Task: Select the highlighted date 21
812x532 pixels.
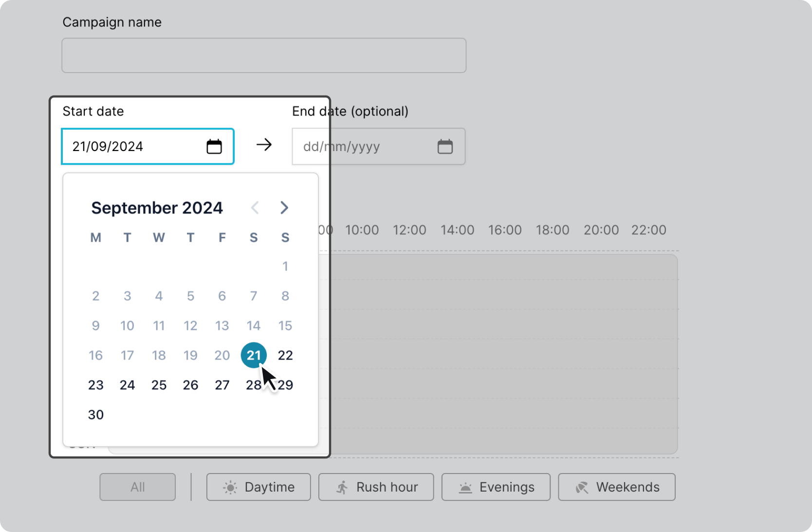Action: pos(253,356)
